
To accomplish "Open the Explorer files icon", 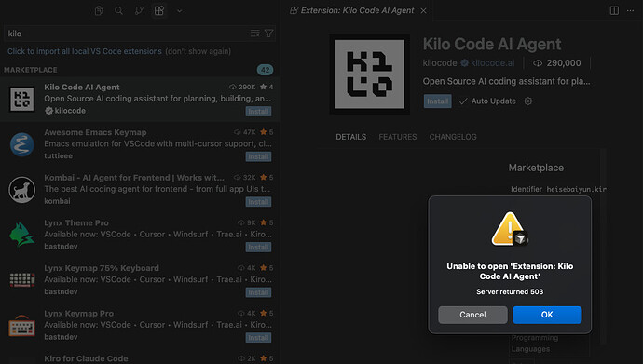I will pyautogui.click(x=99, y=10).
